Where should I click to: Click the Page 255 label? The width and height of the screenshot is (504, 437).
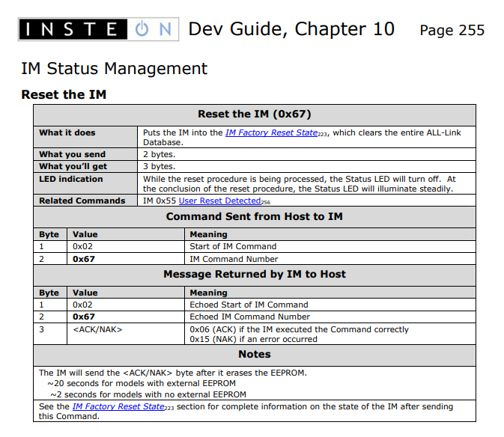point(452,31)
